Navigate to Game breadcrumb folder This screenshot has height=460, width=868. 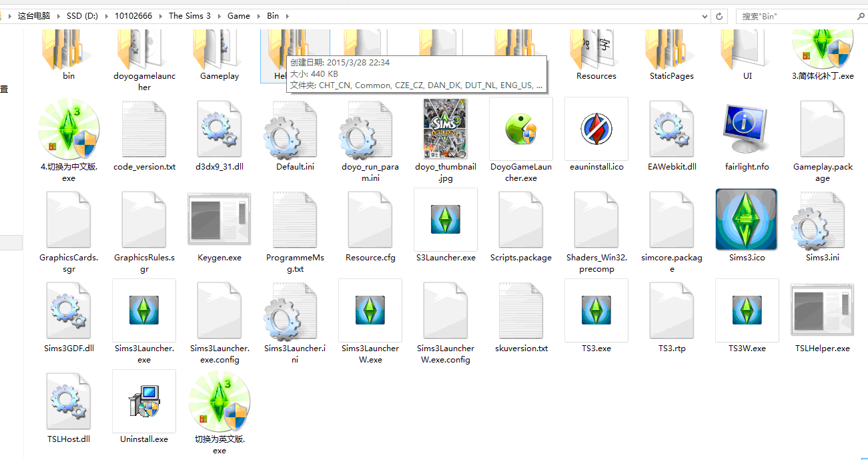(239, 15)
